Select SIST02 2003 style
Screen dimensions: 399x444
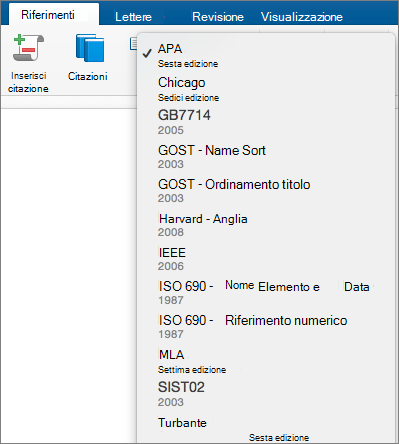pos(266,394)
